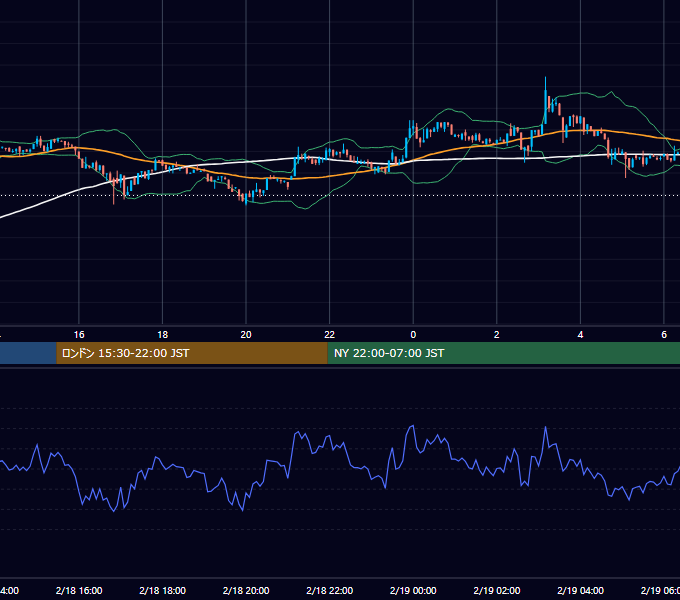Image resolution: width=680 pixels, height=600 pixels.
Task: Click the 6 hour label on price chart axis
Action: click(x=664, y=335)
